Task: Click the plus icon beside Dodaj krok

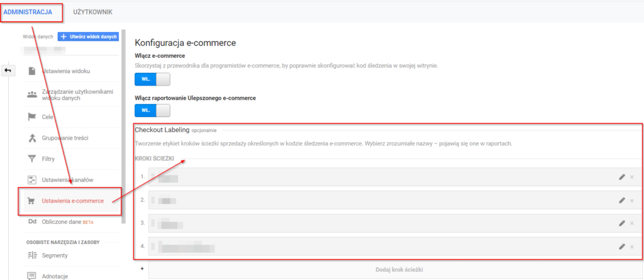Action: coord(142,269)
